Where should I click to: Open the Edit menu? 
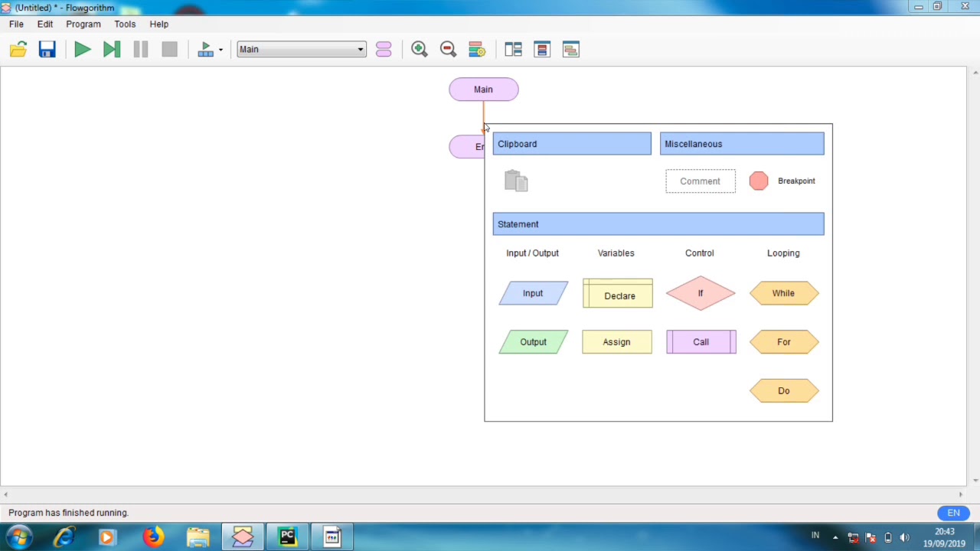(45, 24)
